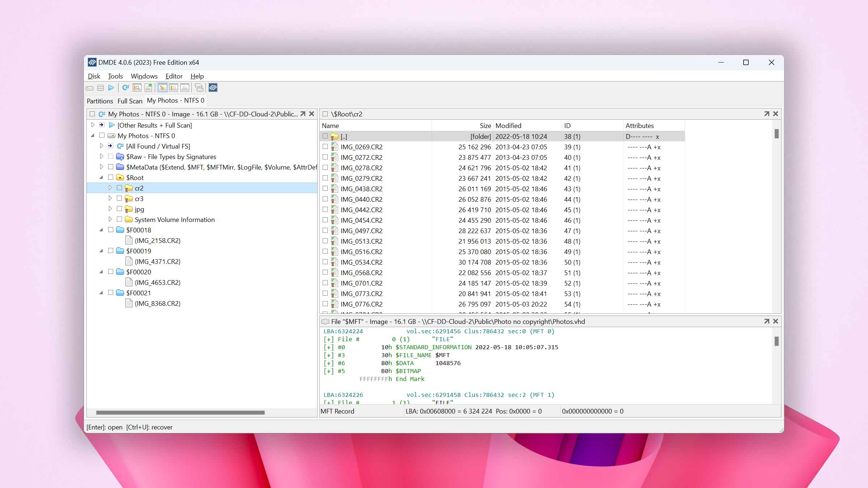This screenshot has width=868, height=488.
Task: Click the DMDE logo toolbar icon
Action: click(213, 88)
